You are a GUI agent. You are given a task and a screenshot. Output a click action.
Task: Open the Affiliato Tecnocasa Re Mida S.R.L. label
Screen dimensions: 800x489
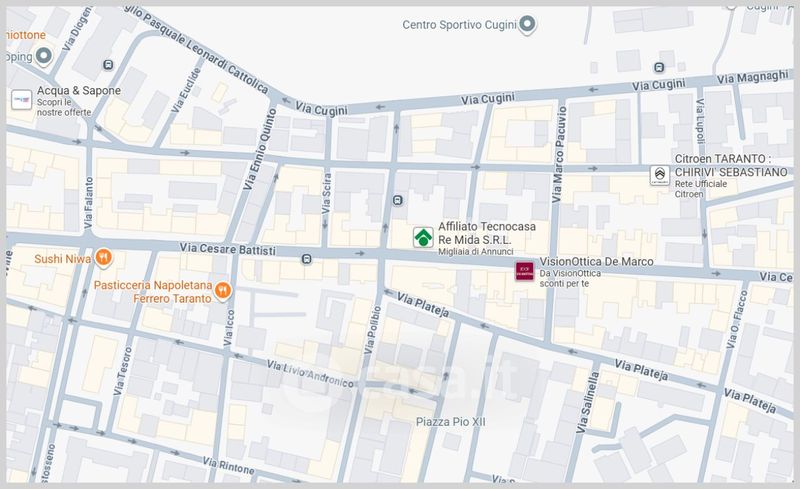[x=486, y=233]
